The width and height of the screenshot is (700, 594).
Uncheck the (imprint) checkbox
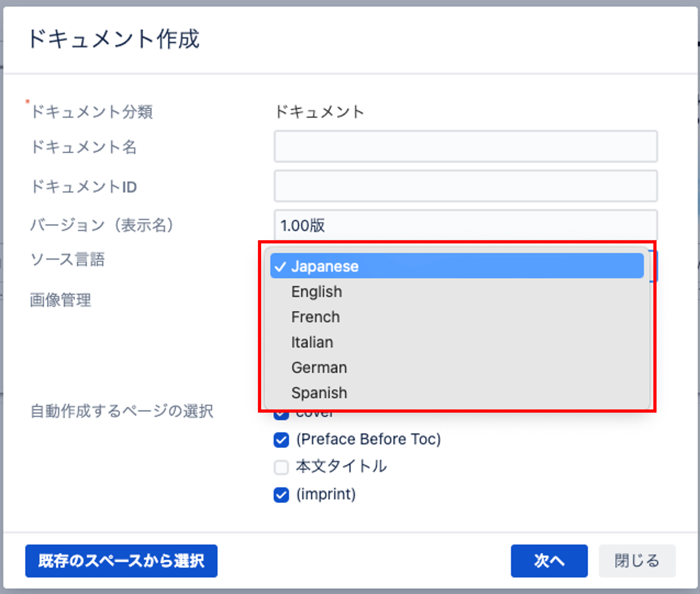point(281,495)
